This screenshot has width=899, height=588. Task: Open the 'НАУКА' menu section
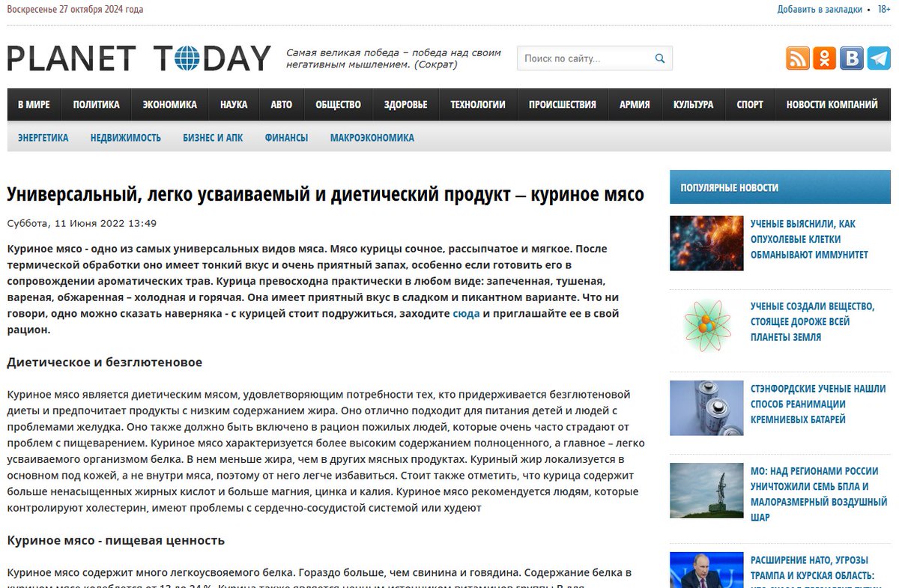[234, 105]
